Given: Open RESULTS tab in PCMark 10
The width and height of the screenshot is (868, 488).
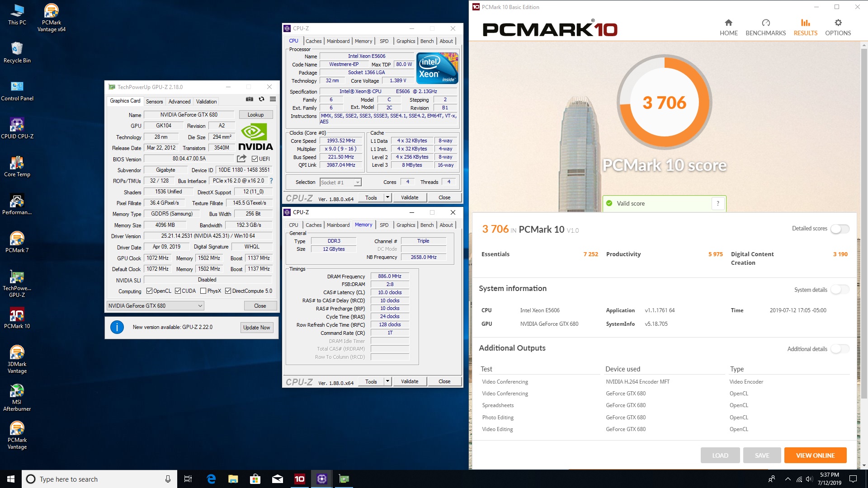Looking at the screenshot, I should (x=806, y=28).
